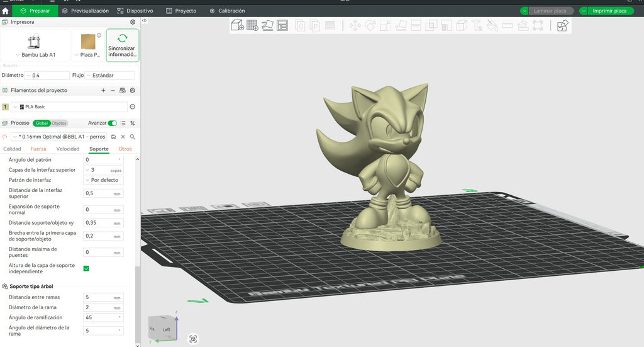Click the reset arrow beside process preset
The height and width of the screenshot is (347, 644).
coord(5,137)
